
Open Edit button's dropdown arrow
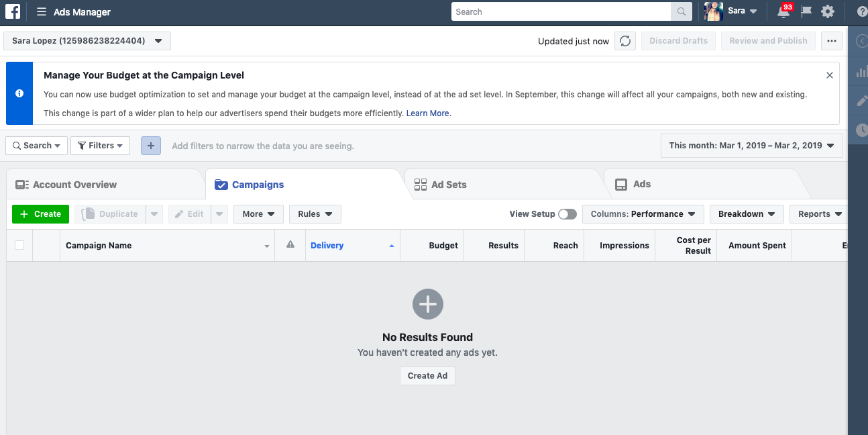(220, 214)
